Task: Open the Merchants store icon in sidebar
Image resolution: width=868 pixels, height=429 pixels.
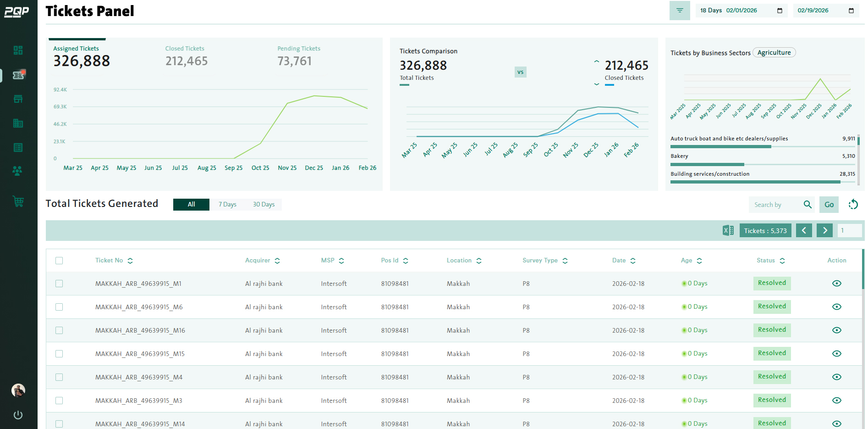Action: [18, 99]
